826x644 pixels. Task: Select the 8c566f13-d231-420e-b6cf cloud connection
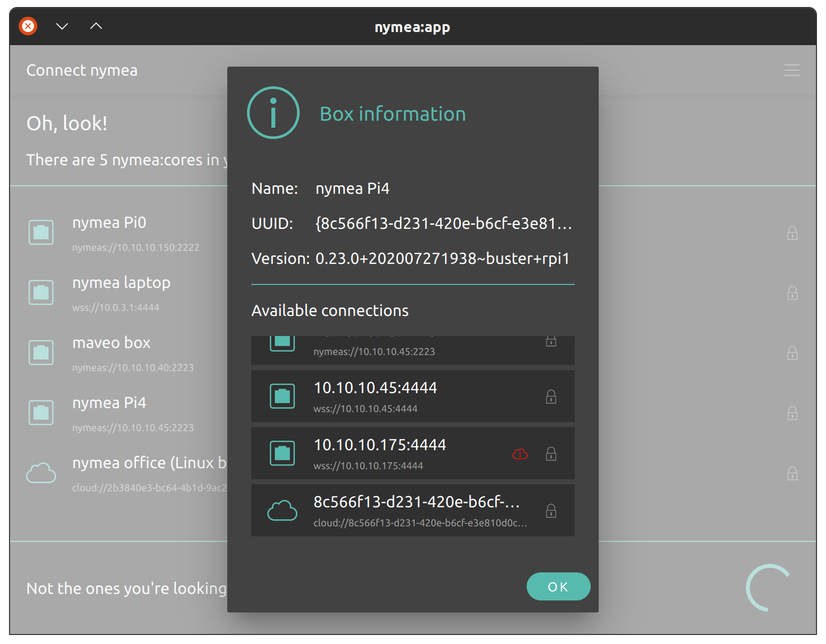click(413, 510)
